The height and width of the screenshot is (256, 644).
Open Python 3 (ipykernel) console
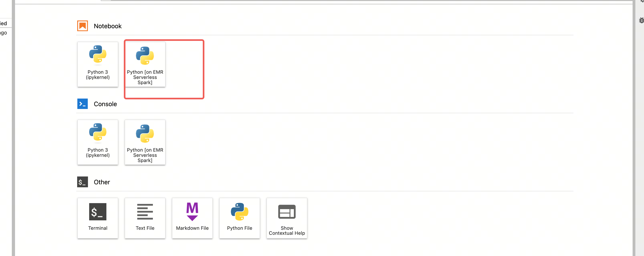click(98, 142)
